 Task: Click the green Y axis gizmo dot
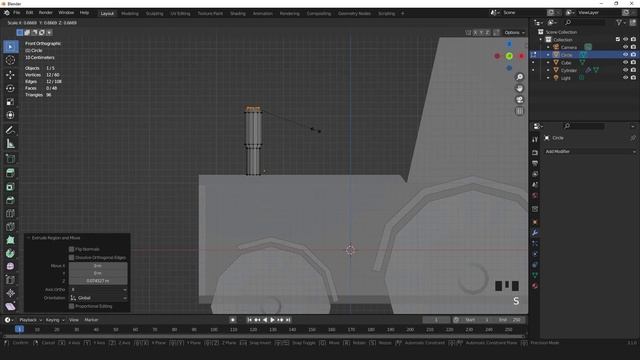[509, 56]
